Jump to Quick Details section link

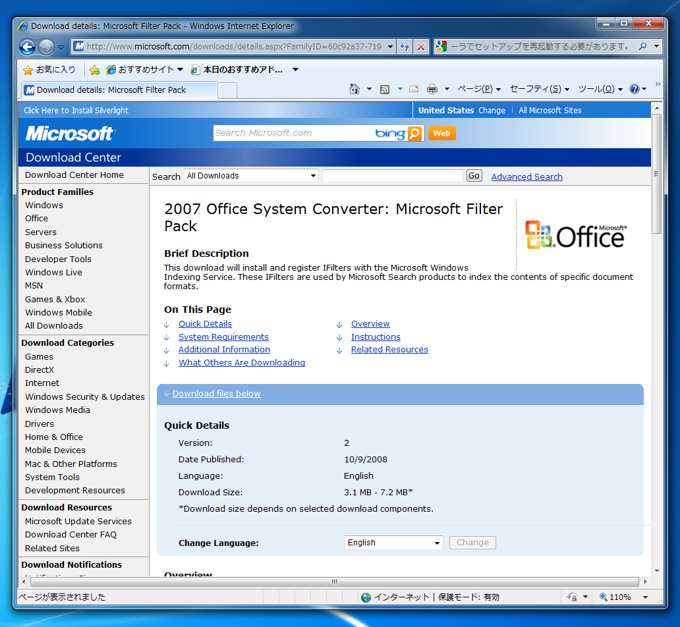coord(205,323)
